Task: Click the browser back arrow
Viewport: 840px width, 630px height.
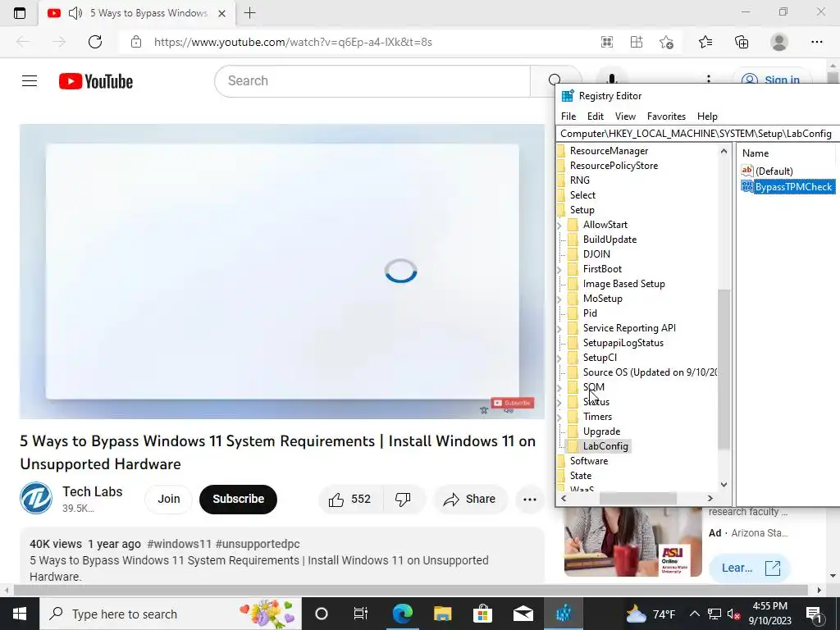Action: (x=23, y=42)
